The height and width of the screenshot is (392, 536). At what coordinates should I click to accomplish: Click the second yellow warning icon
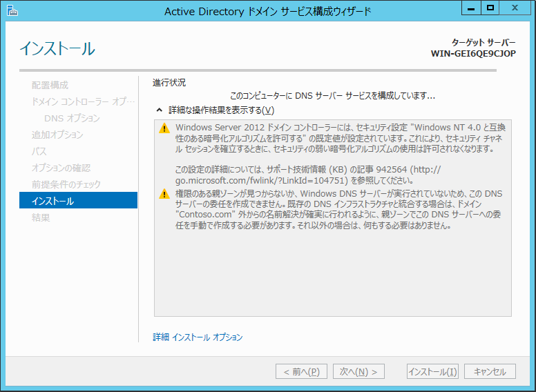[x=164, y=194]
